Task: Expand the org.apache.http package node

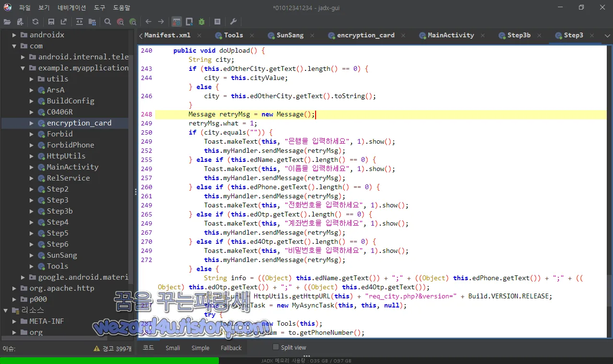Action: (x=14, y=288)
